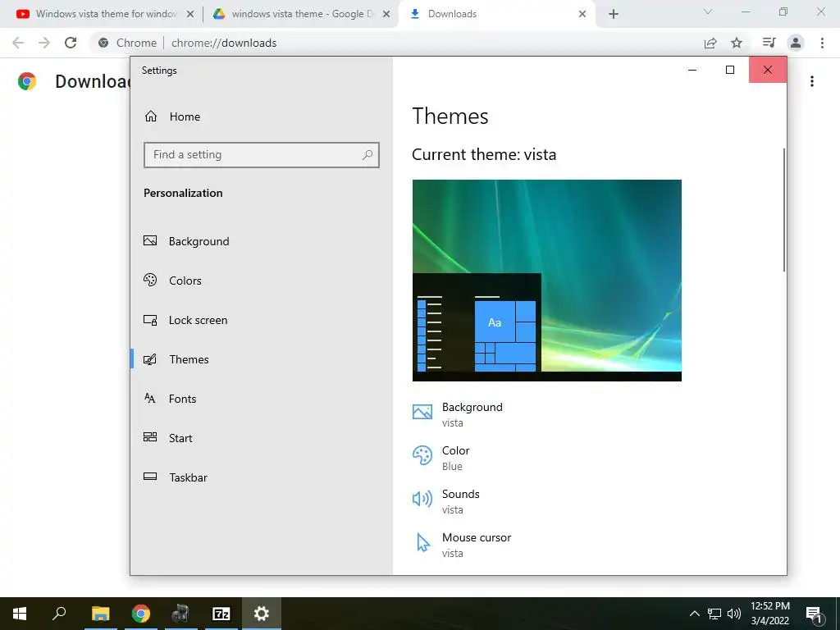Click the magnifier icon in Find a setting box
The width and height of the screenshot is (840, 630).
[367, 155]
